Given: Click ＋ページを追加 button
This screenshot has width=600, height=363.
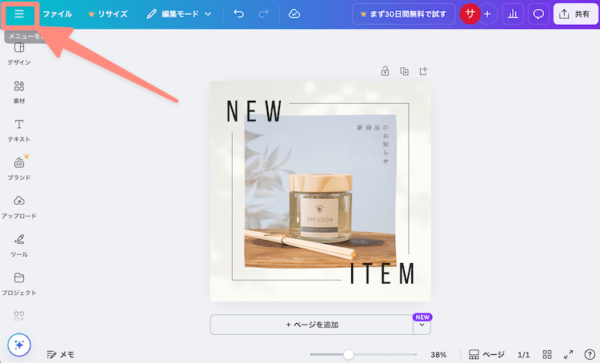Looking at the screenshot, I should click(312, 325).
